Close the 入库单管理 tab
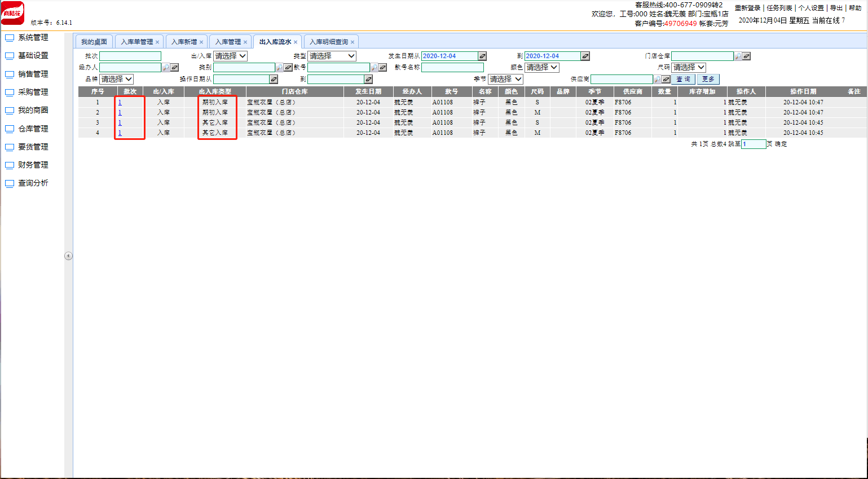The height and width of the screenshot is (479, 868). click(x=157, y=42)
